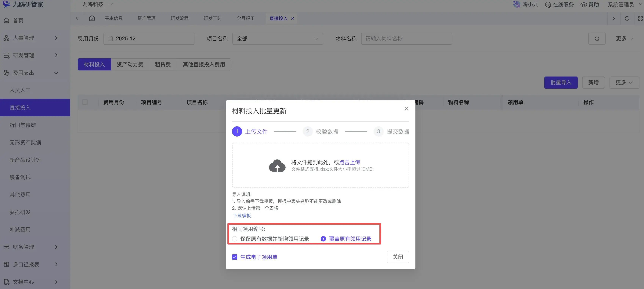
Task: Open the 帮助 help icon
Action: pyautogui.click(x=584, y=5)
